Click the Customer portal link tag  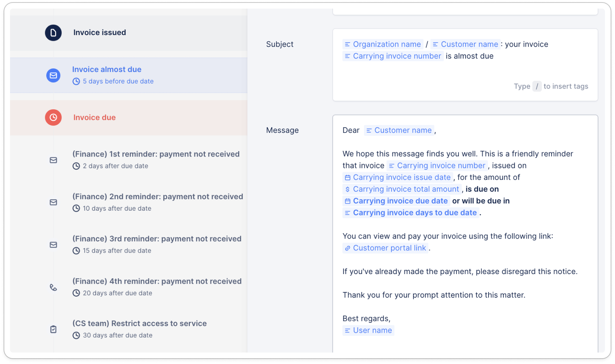(385, 248)
